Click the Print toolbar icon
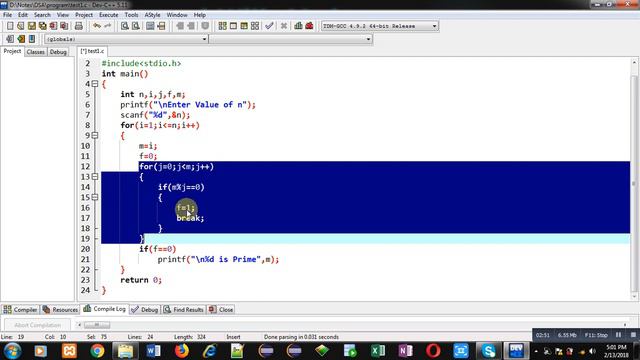 [79, 26]
